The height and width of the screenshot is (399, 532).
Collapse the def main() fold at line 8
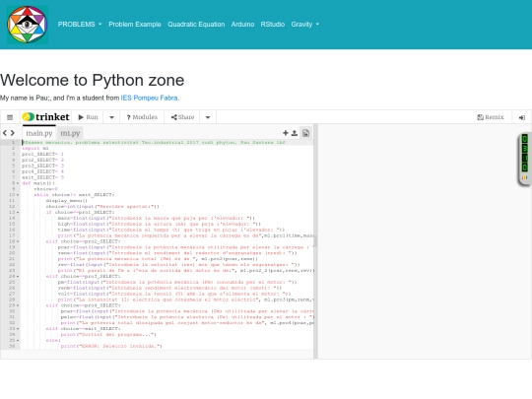(x=18, y=183)
